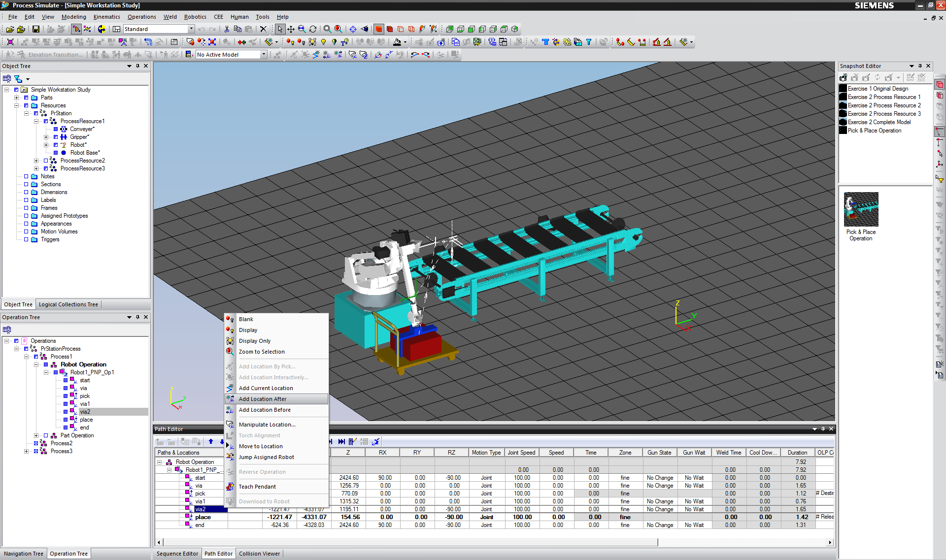
Task: Open the Standard layout dropdown
Action: point(191,29)
